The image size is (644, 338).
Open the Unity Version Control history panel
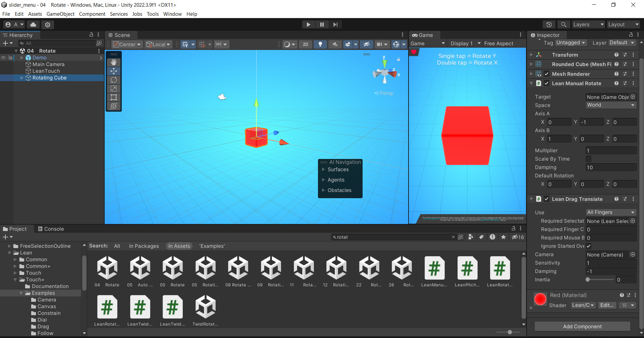coord(549,24)
